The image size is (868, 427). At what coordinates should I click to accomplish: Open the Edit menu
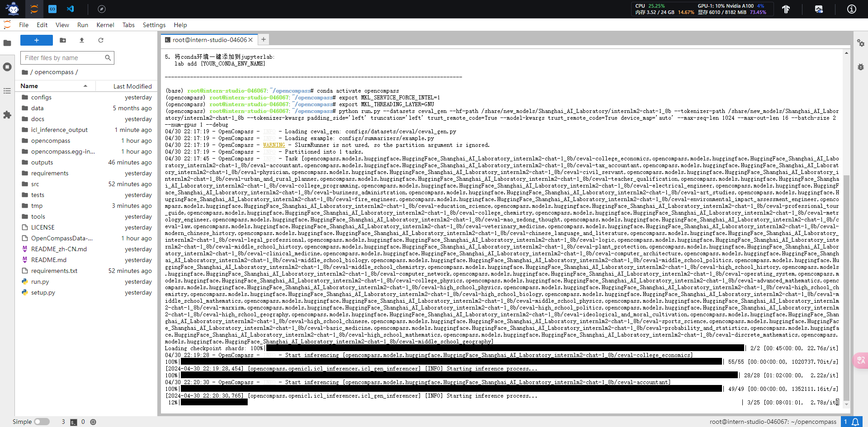42,25
